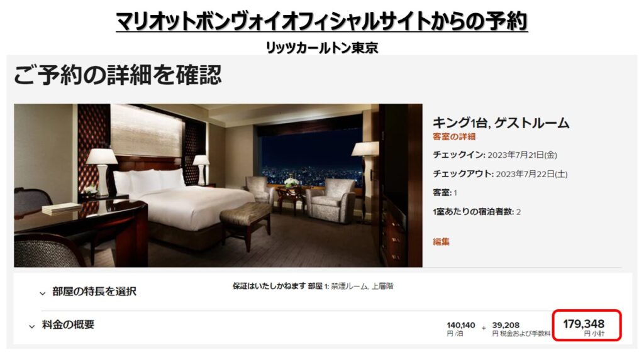Open the 料金の概要 section label
The image size is (644, 362).
tap(68, 325)
